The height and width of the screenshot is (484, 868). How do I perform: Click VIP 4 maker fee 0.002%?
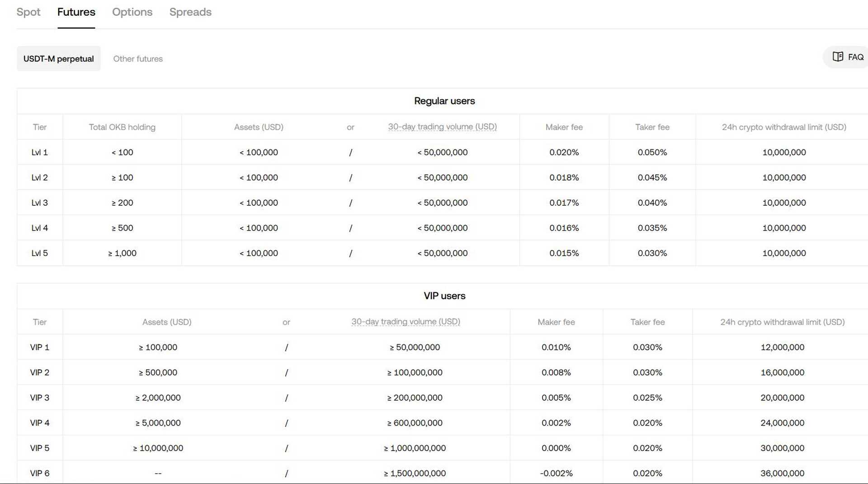(x=556, y=423)
